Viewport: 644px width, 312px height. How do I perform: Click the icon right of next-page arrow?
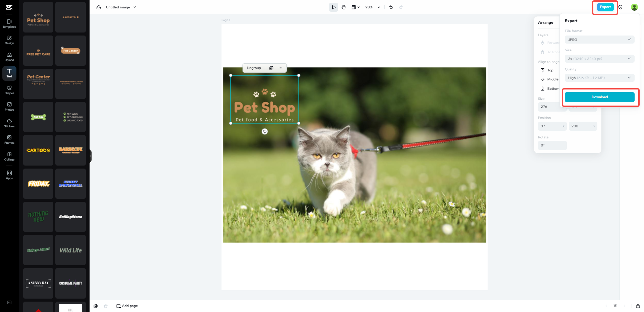tap(638, 306)
